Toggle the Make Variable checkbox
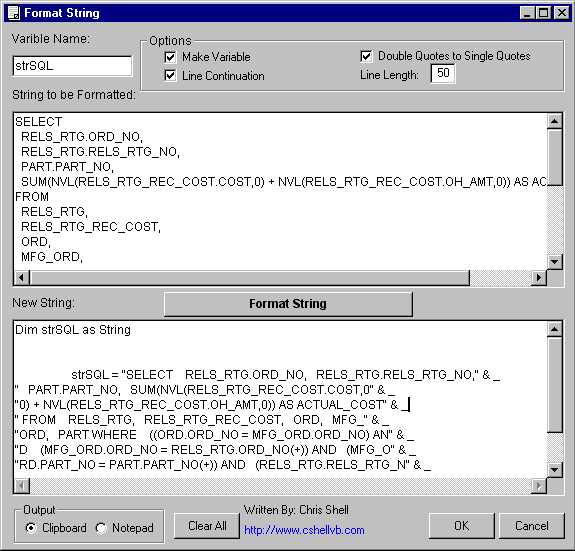This screenshot has width=575, height=551. tap(170, 57)
